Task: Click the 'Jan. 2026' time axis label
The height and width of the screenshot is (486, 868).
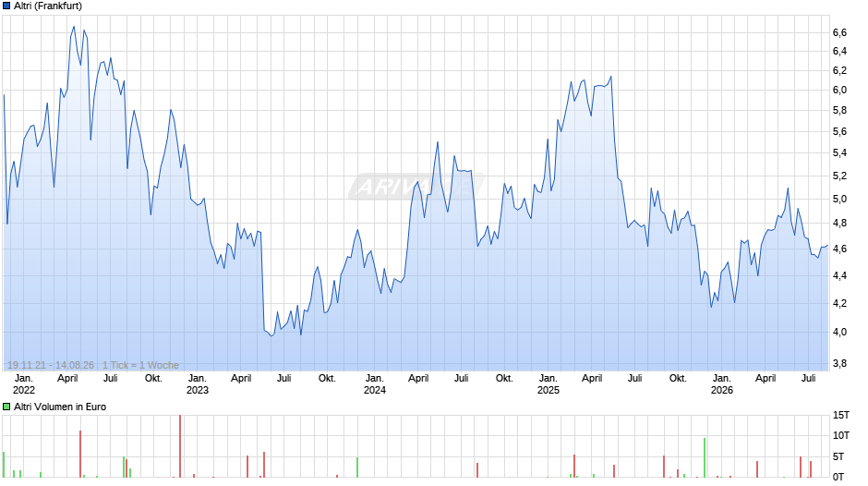Action: pos(722,384)
